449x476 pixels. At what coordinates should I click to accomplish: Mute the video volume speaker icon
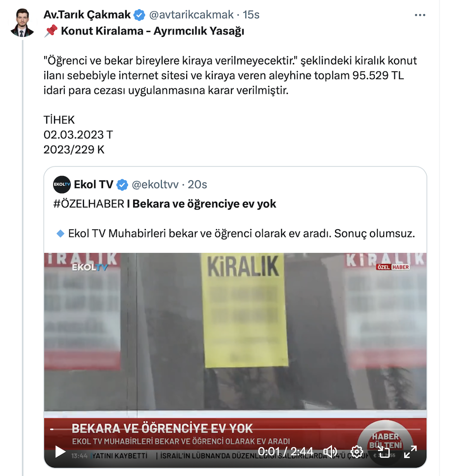[330, 452]
